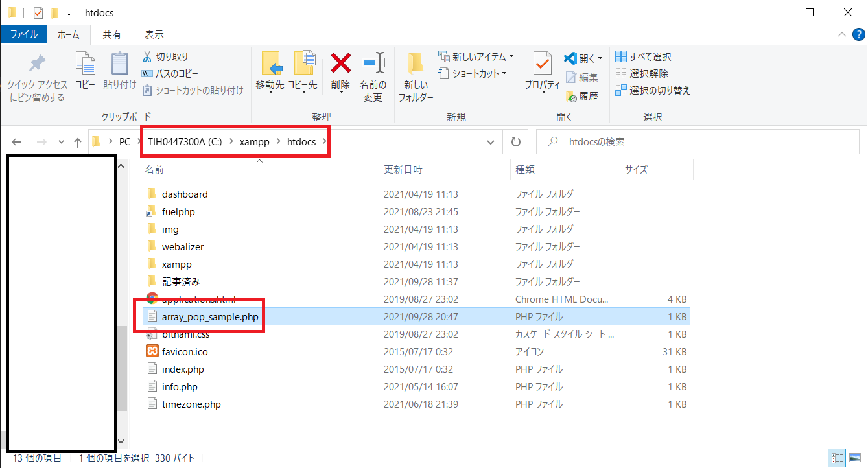This screenshot has height=468, width=868.
Task: Open Shortcut (ショートカット) dropdown
Action: [472, 74]
